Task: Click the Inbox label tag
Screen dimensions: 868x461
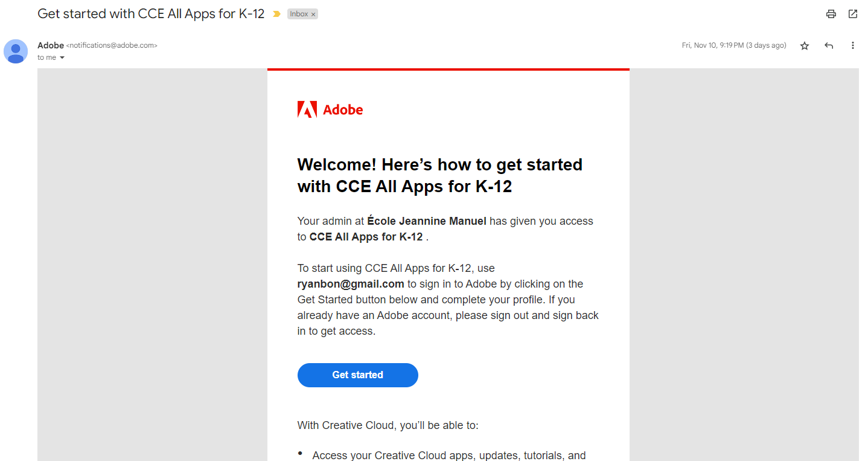Action: [x=298, y=14]
